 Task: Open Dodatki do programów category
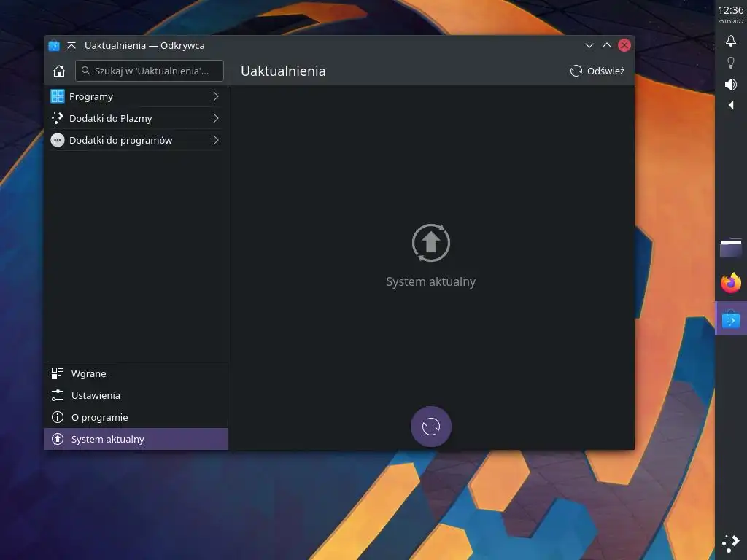click(x=136, y=140)
